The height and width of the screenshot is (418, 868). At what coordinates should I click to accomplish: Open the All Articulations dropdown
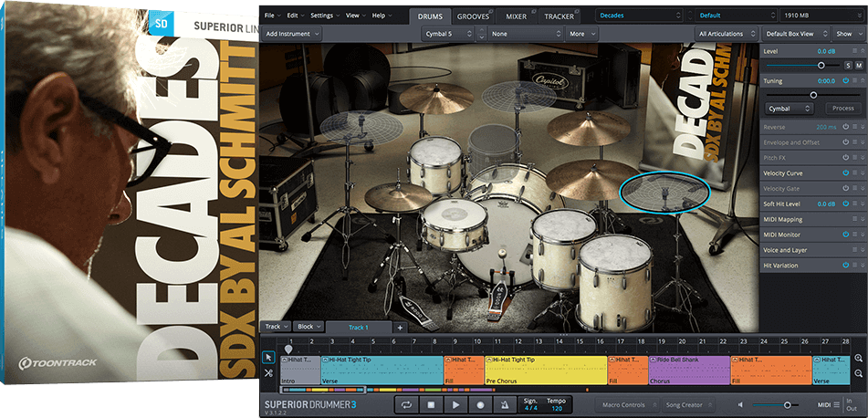point(727,34)
